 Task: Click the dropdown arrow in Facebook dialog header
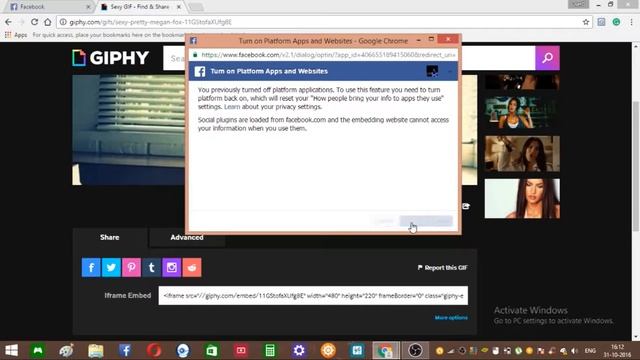[449, 71]
